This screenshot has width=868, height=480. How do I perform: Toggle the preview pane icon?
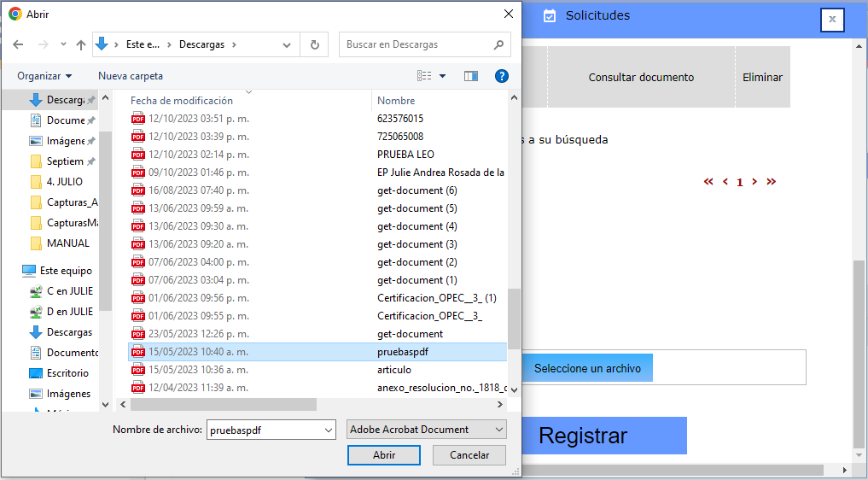(471, 76)
